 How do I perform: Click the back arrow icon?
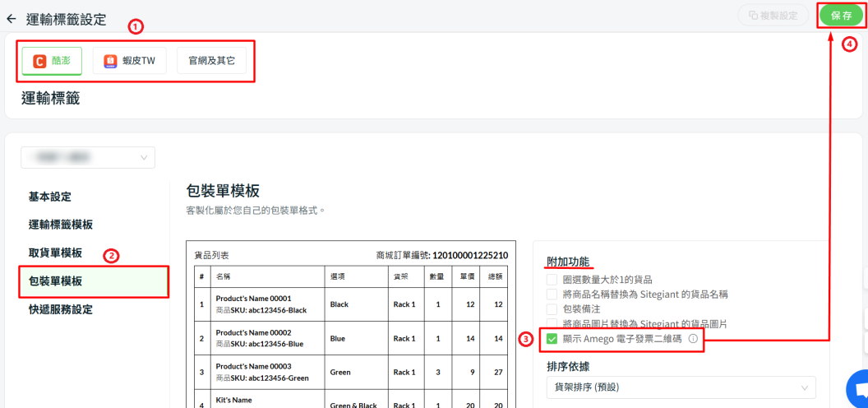[x=11, y=19]
